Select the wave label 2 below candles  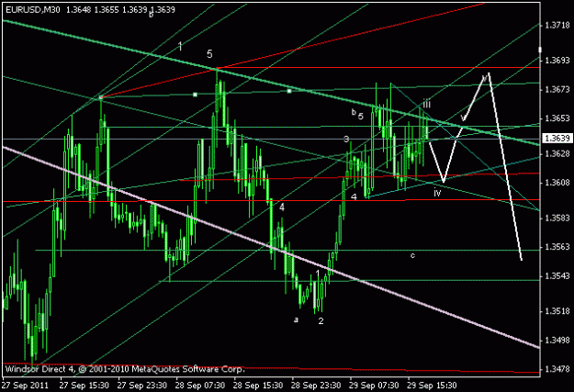pyautogui.click(x=321, y=321)
